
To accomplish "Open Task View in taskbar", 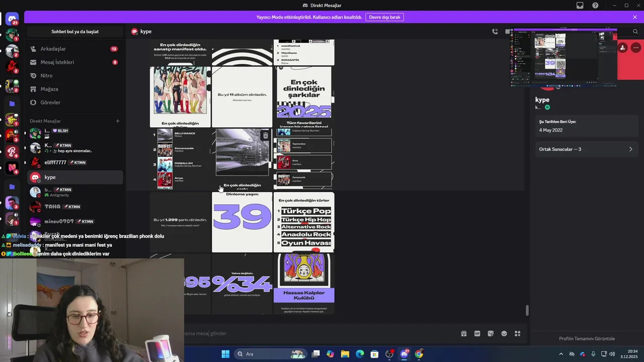I will point(315,354).
